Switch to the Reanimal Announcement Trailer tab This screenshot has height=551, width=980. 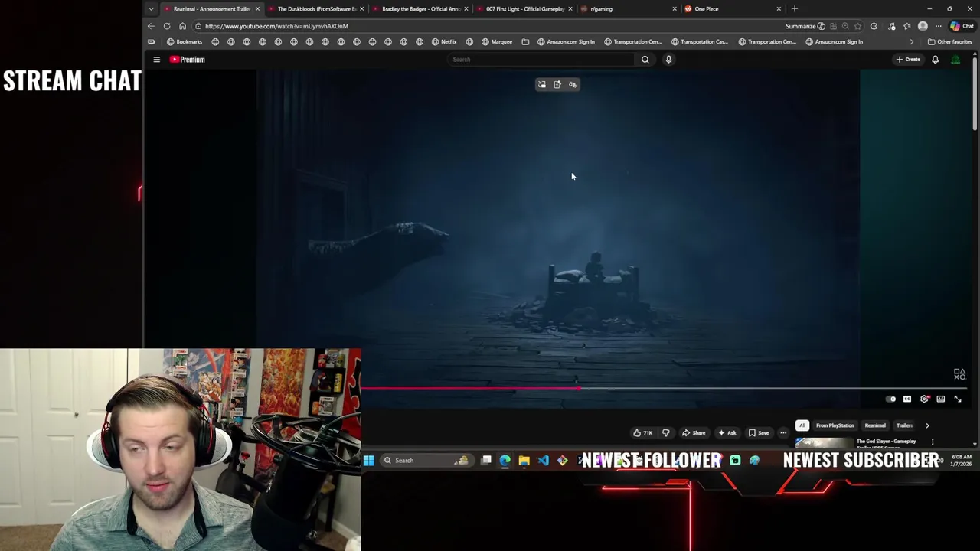pos(211,9)
